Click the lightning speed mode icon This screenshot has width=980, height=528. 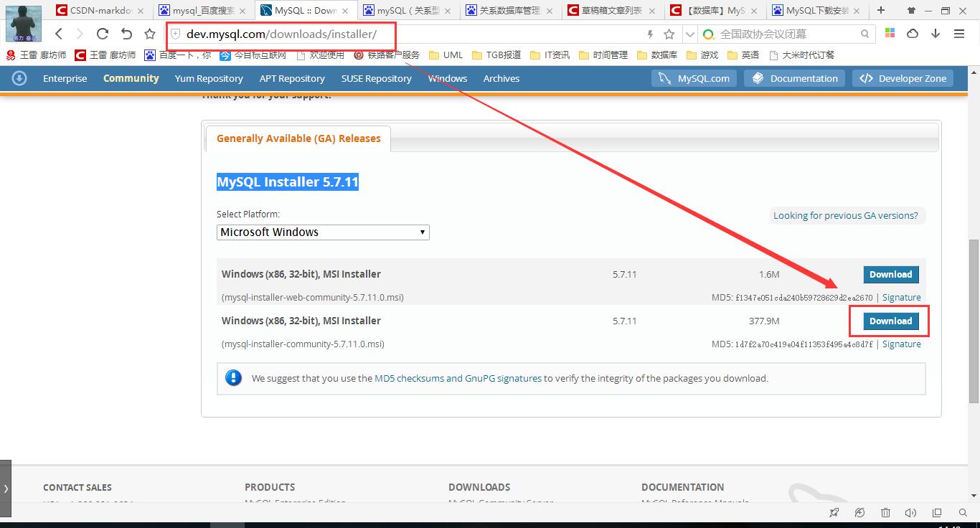point(650,34)
